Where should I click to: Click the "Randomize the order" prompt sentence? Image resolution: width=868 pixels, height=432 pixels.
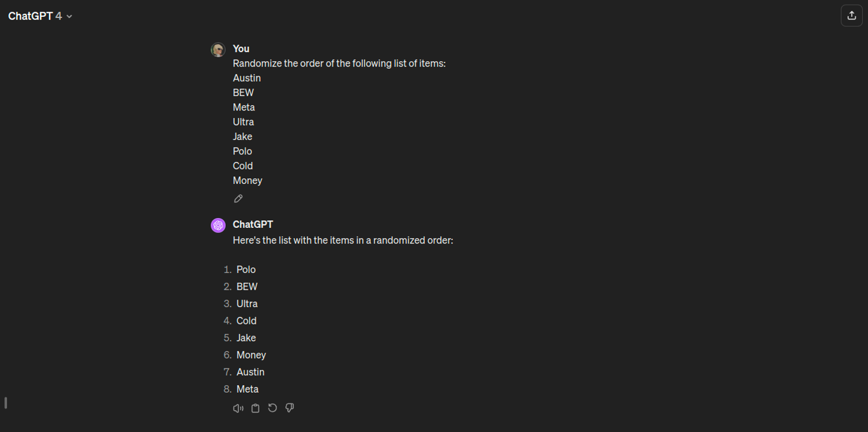339,64
